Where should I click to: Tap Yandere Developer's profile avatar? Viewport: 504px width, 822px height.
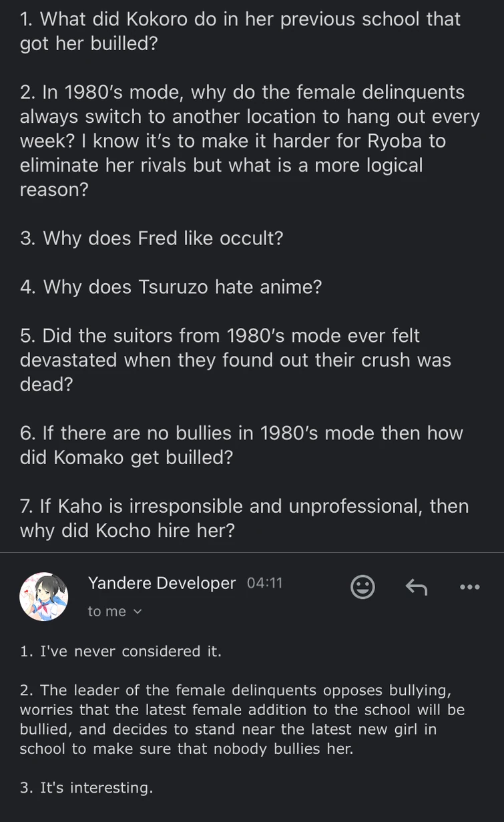pyautogui.click(x=44, y=596)
